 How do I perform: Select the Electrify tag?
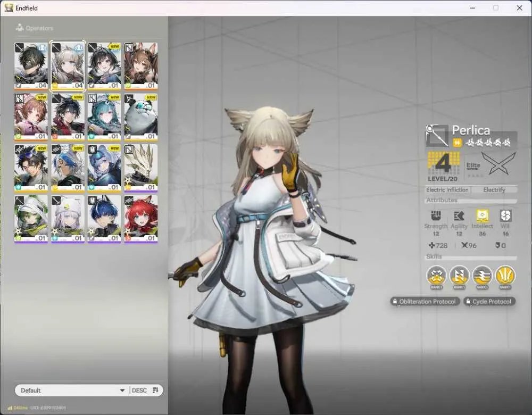click(494, 190)
